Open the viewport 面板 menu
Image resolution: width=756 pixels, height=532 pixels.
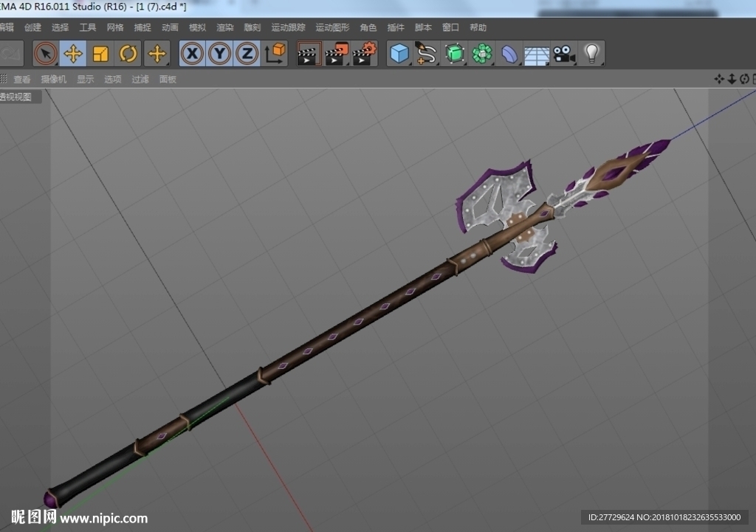(168, 79)
